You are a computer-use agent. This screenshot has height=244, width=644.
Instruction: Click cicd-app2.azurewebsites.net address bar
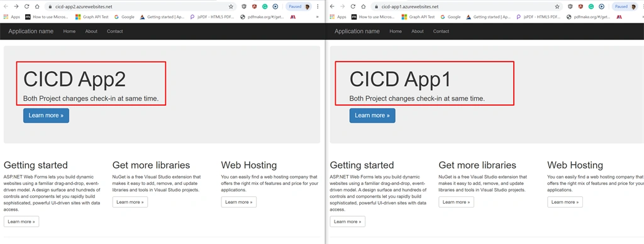[140, 6]
